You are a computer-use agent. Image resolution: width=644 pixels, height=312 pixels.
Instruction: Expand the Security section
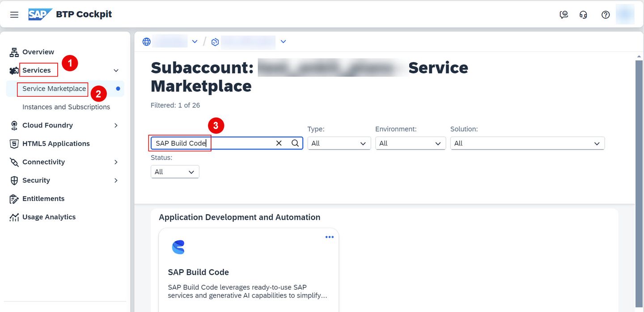116,180
